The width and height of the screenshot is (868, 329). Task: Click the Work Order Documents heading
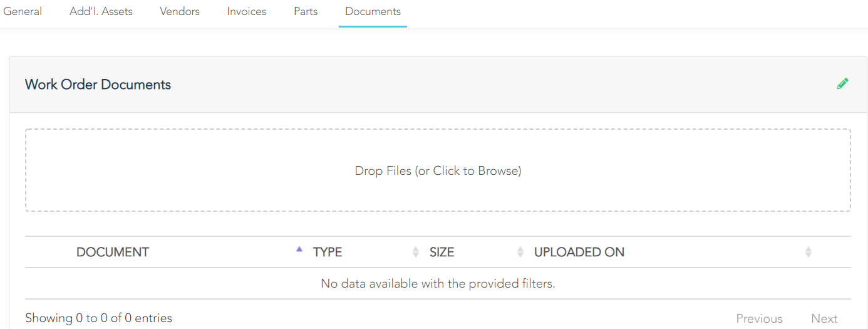coord(98,85)
